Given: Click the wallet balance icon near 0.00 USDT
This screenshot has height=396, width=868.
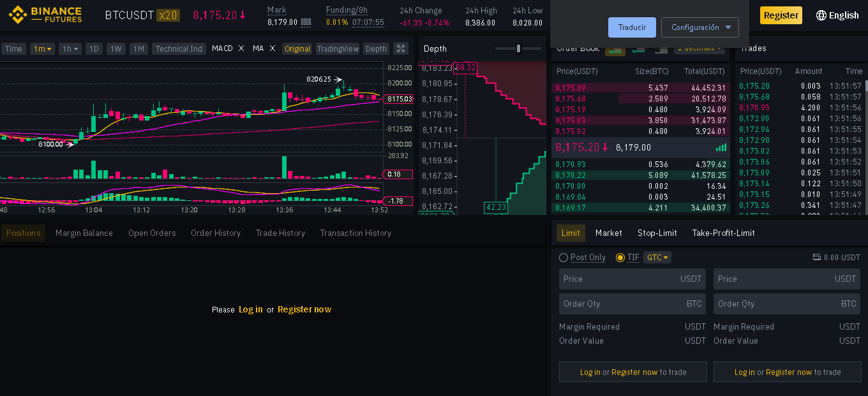Looking at the screenshot, I should (817, 258).
